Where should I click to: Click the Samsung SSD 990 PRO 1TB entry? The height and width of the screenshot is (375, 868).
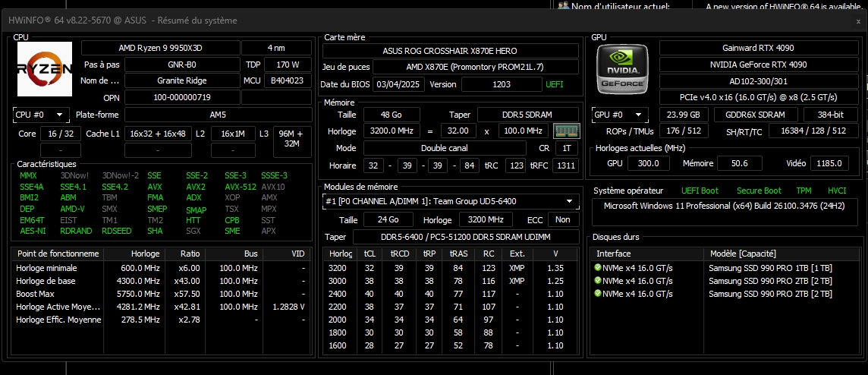[x=771, y=268]
